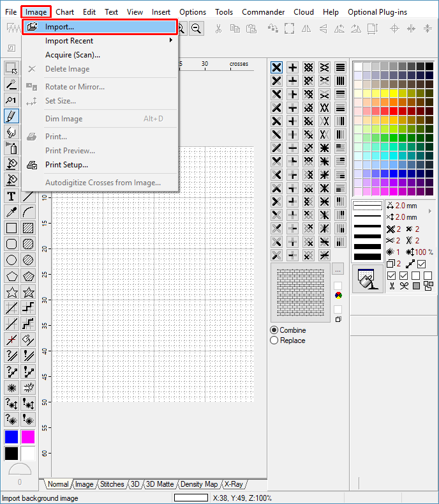Expand the stitch size settings arrow

[430, 211]
